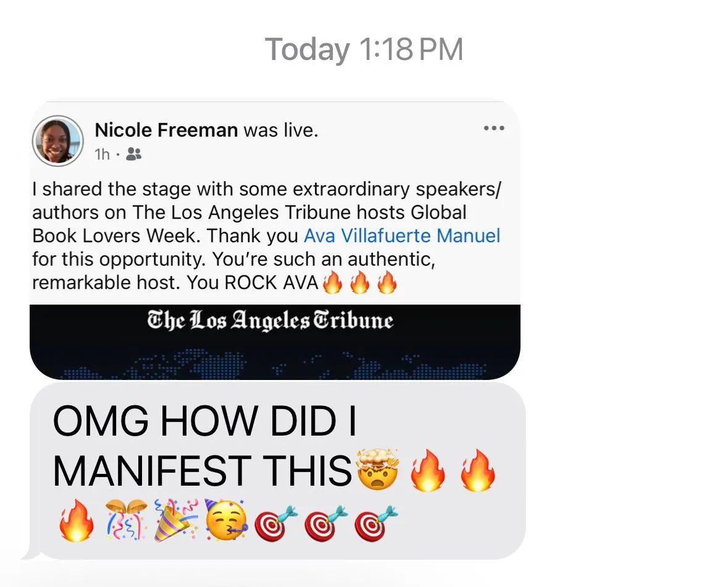Open the Ava Villafuerte Manuel tagged link

402,235
